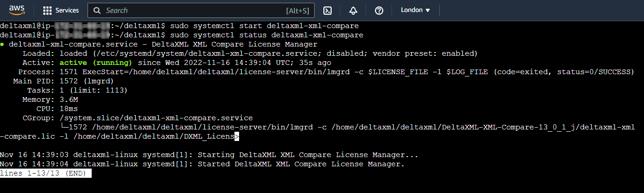Open the Services grid icon
The image size is (644, 193).
point(47,10)
